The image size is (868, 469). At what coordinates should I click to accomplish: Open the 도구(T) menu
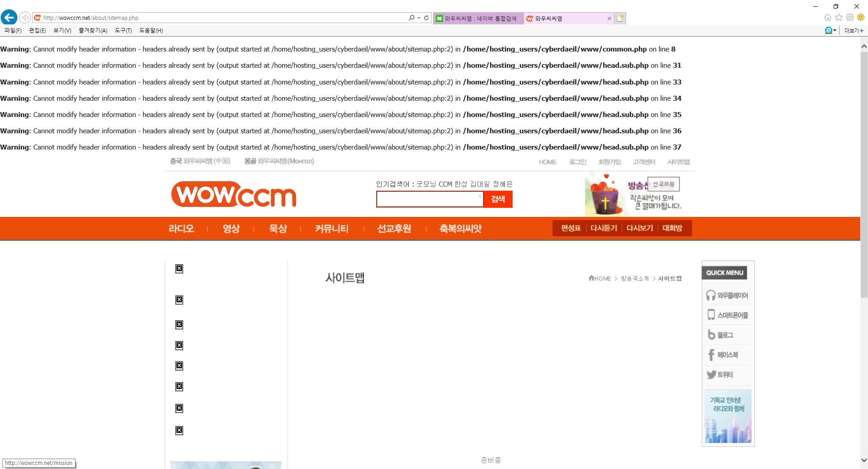(123, 31)
